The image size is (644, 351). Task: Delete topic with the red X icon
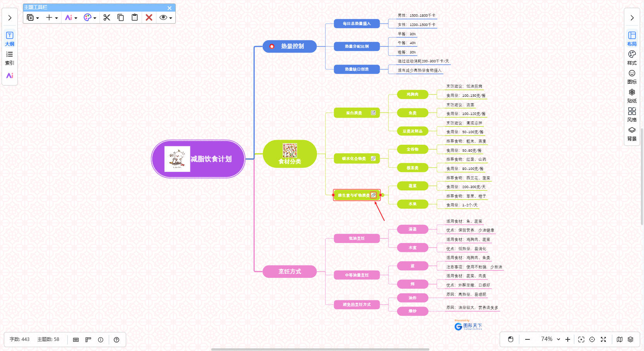tap(149, 17)
